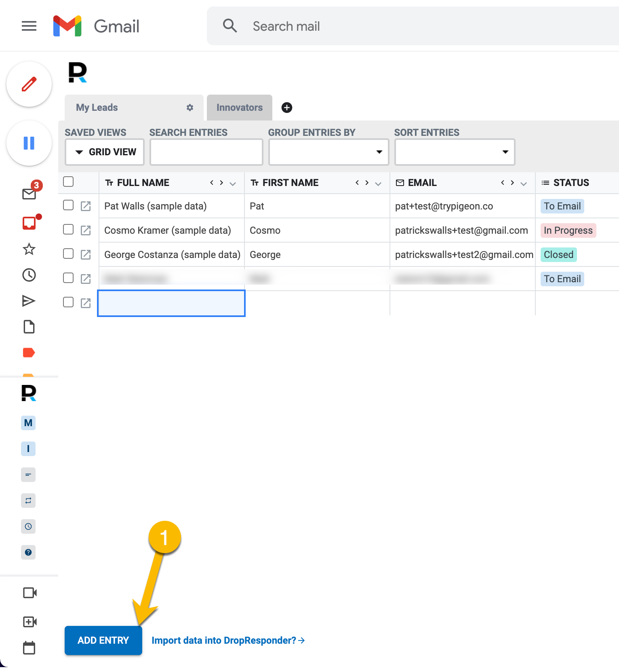Expand First Name column options chevron
The width and height of the screenshot is (619, 672).
(x=378, y=184)
